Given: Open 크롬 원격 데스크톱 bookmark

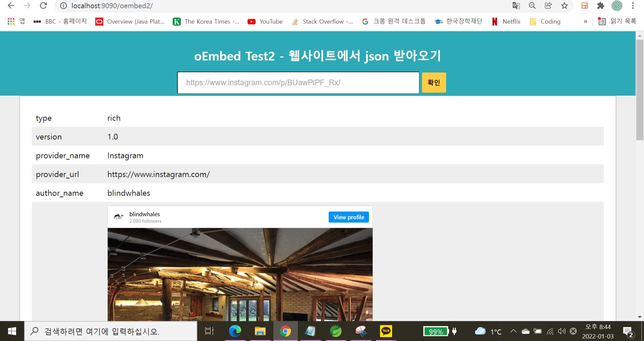Looking at the screenshot, I should tap(394, 21).
